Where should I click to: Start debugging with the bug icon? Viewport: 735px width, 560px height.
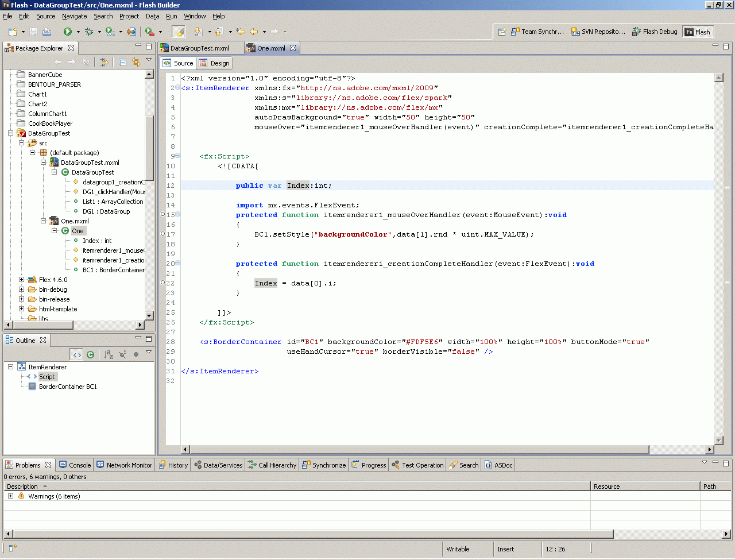89,32
